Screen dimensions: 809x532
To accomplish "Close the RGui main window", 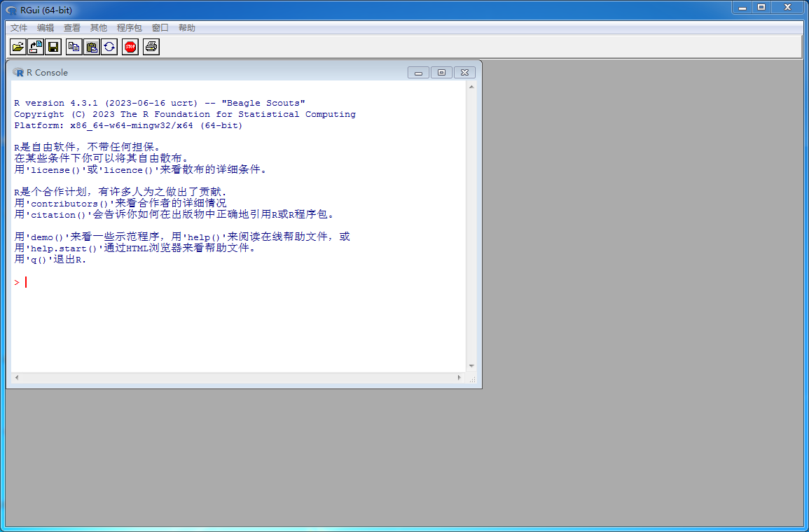I will [x=788, y=8].
